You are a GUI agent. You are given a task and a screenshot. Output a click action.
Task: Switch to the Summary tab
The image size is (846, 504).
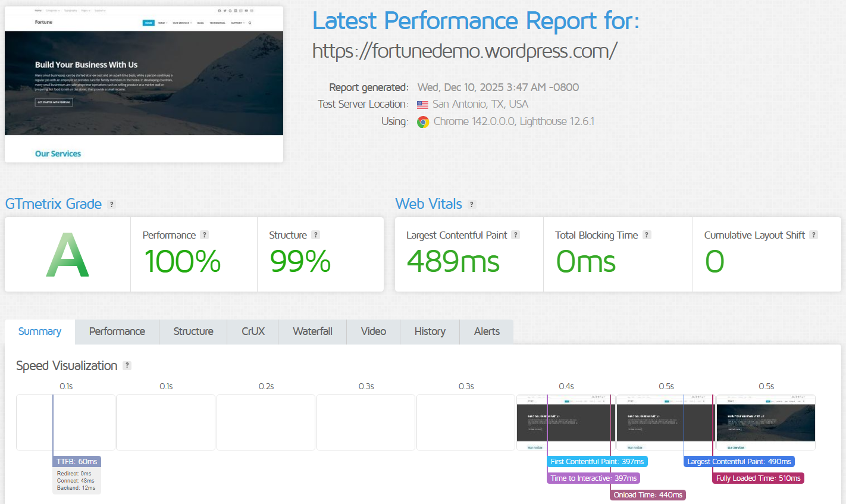(x=40, y=331)
